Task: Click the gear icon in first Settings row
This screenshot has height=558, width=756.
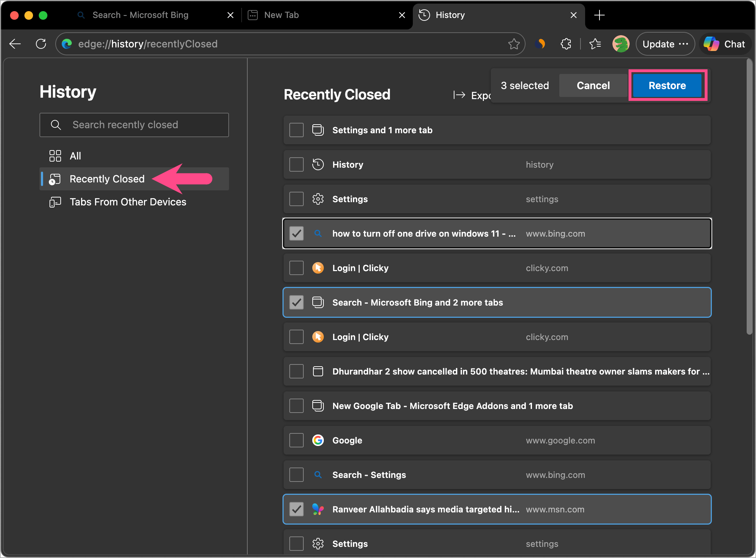Action: 318,199
